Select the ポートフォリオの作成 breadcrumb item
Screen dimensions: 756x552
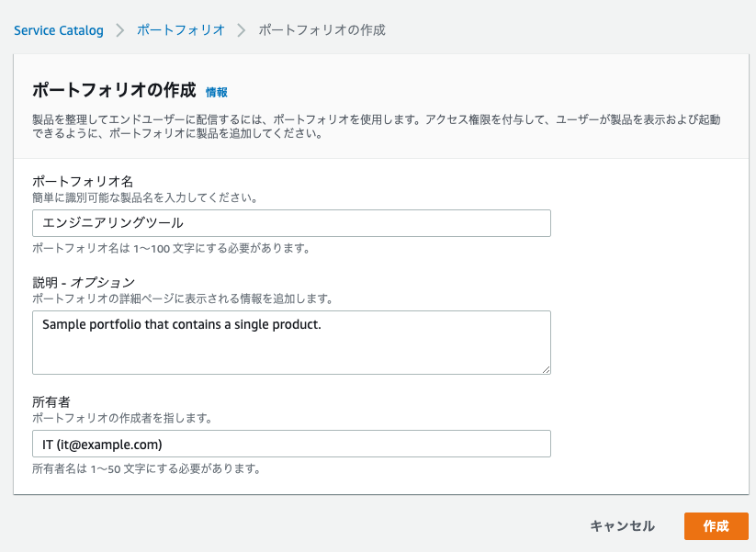point(322,30)
